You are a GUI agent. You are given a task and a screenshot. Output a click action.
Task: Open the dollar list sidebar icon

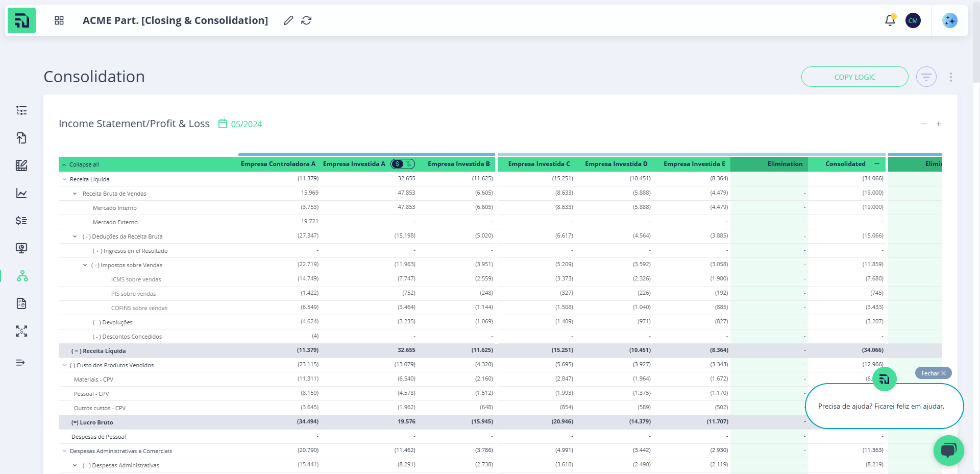(x=21, y=221)
